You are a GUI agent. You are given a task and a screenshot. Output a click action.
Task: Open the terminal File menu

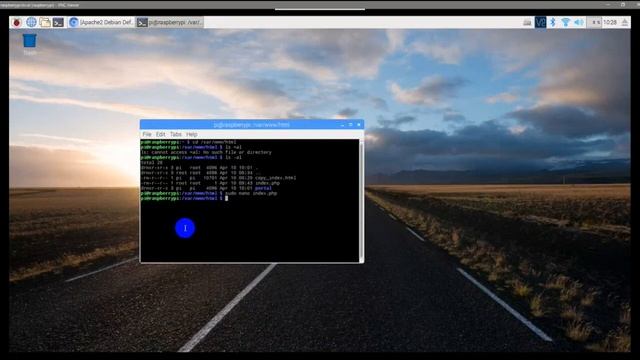pyautogui.click(x=147, y=134)
